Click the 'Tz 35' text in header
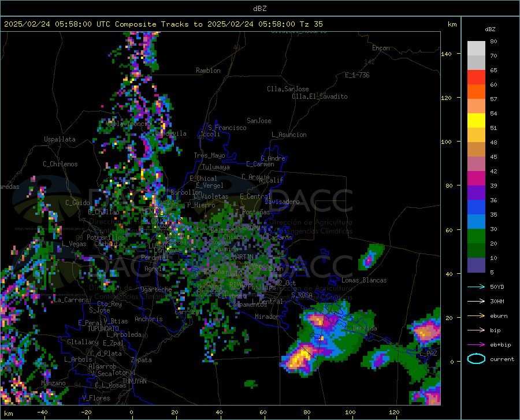Image resolution: width=520 pixels, height=420 pixels. (x=311, y=24)
